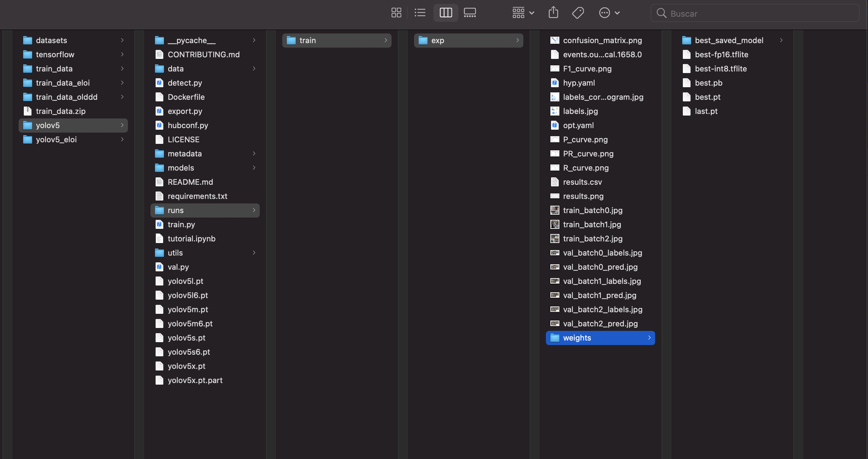Screen dimensions: 868x459
Task: Click the Share icon
Action: click(553, 13)
